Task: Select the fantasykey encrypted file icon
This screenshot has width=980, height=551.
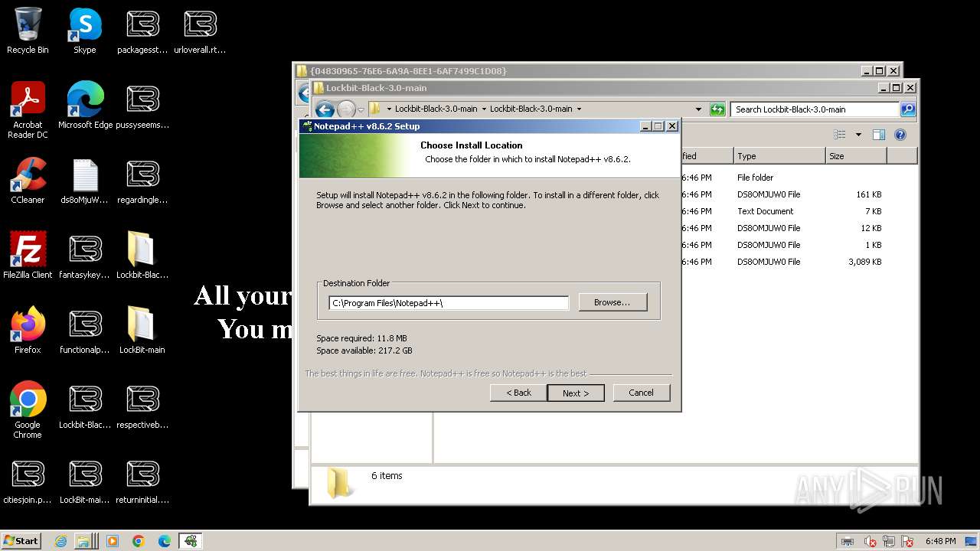Action: 85,256
